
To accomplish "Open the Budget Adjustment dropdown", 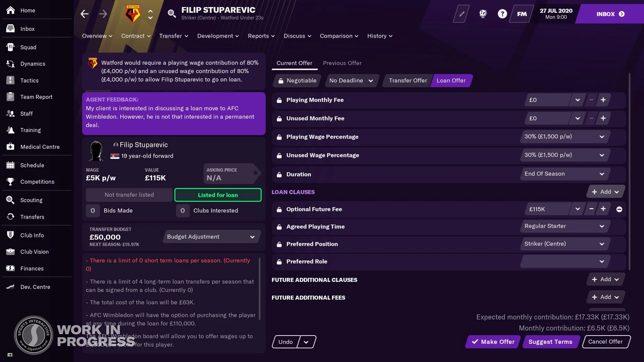I will click(x=211, y=236).
